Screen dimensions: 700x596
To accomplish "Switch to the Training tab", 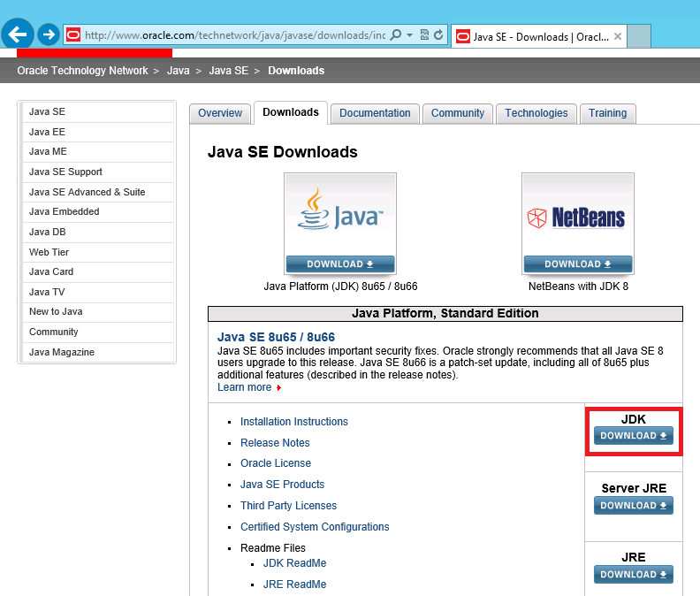I will [x=607, y=113].
